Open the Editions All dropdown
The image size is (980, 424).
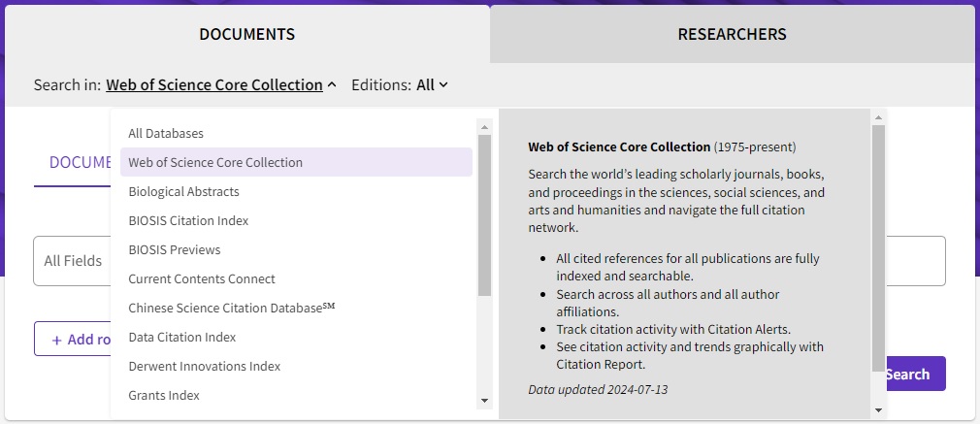pyautogui.click(x=432, y=85)
